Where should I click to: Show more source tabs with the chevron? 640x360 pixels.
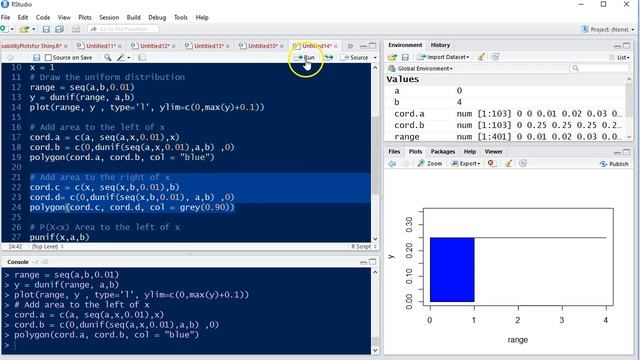[350, 46]
